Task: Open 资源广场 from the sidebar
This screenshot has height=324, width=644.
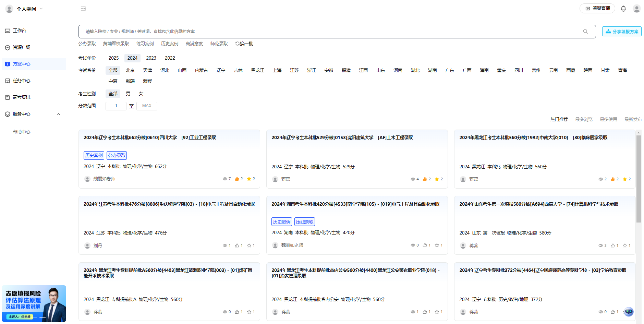Action: (x=22, y=47)
